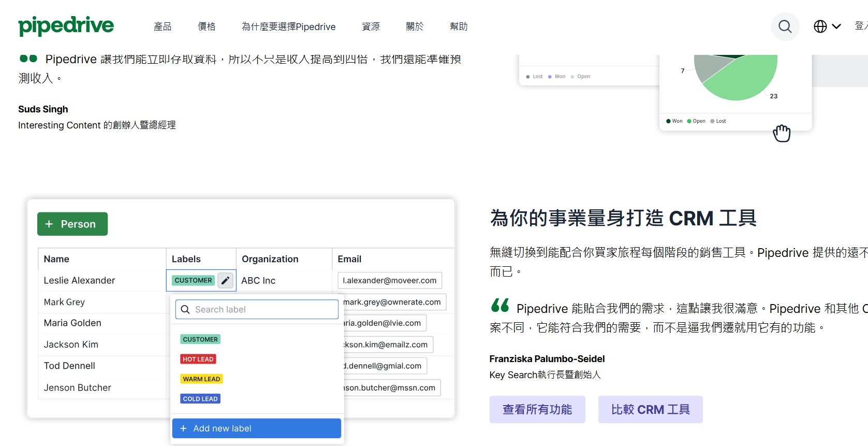Choose the blue COLD LEAD label

(x=200, y=398)
